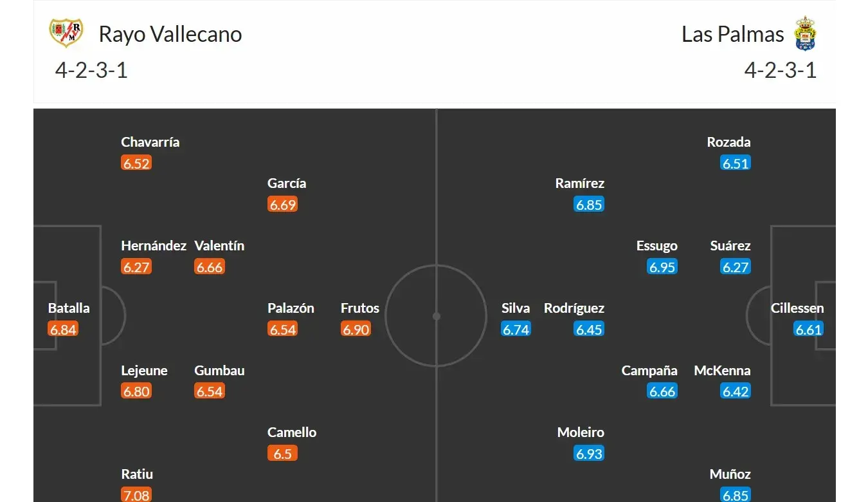Select player Campaña on the pitch

(649, 371)
